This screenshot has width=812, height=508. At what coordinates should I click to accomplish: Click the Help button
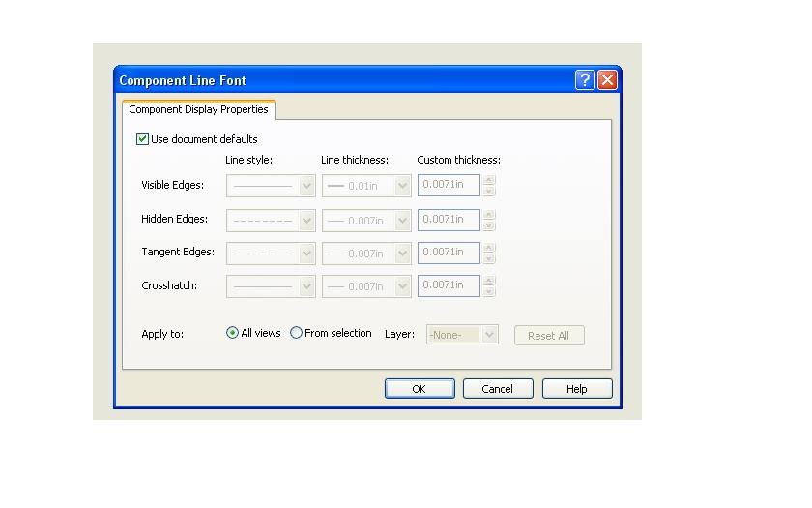coord(577,389)
